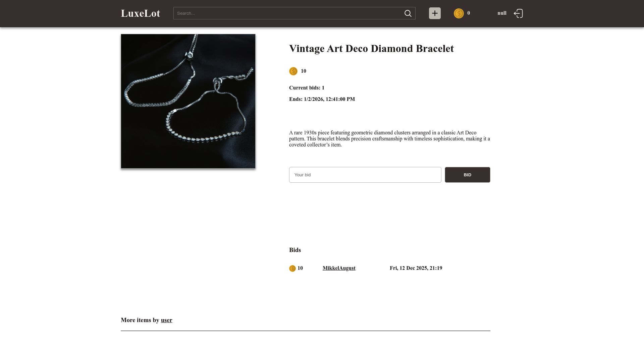Click the coin icon in bids list

(x=292, y=268)
